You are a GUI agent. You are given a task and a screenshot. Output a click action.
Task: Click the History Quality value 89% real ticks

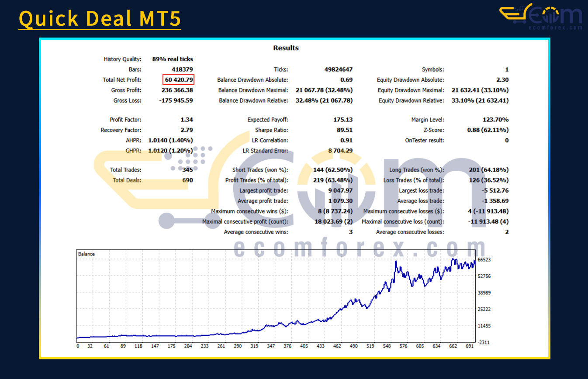(x=173, y=59)
